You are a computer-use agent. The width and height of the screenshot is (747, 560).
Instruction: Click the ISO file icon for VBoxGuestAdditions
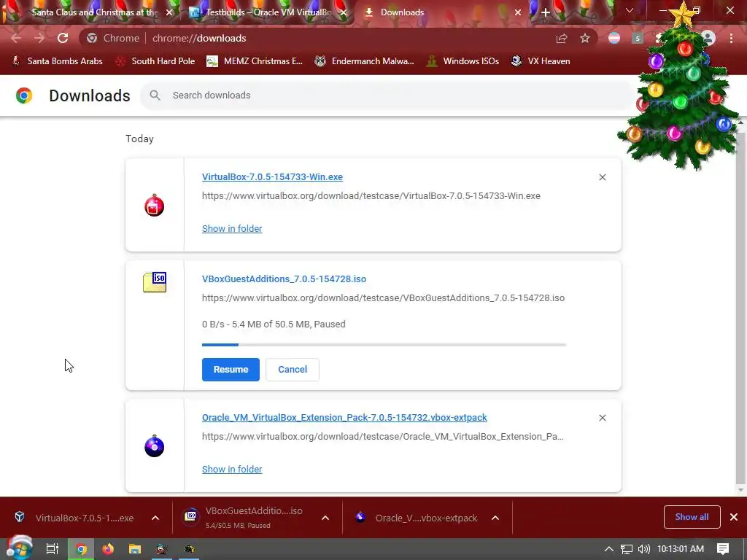coord(155,282)
